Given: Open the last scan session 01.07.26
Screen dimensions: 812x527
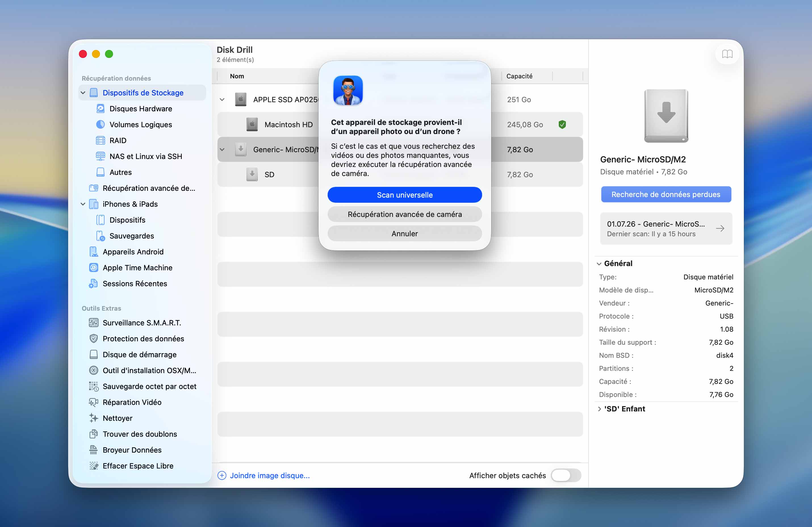Looking at the screenshot, I should point(665,229).
